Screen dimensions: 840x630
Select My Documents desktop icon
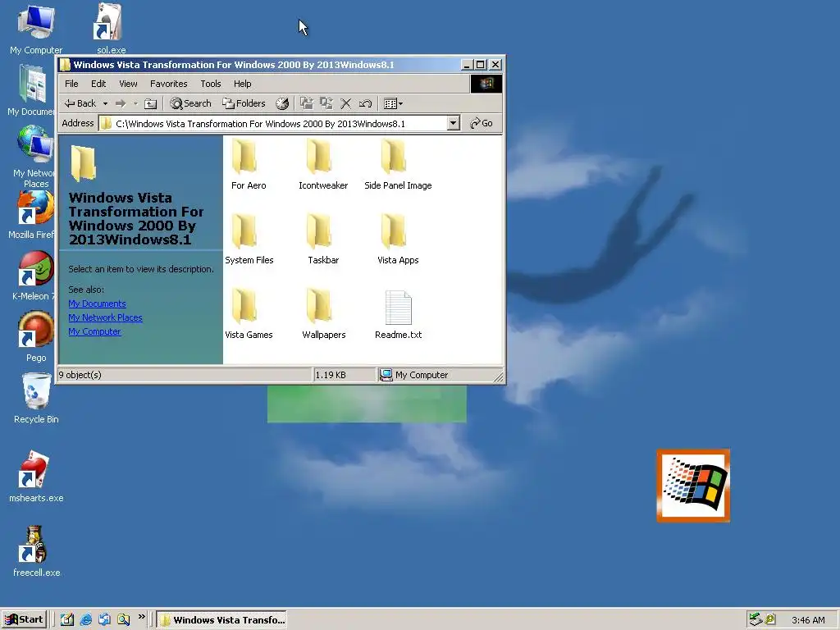[31, 90]
